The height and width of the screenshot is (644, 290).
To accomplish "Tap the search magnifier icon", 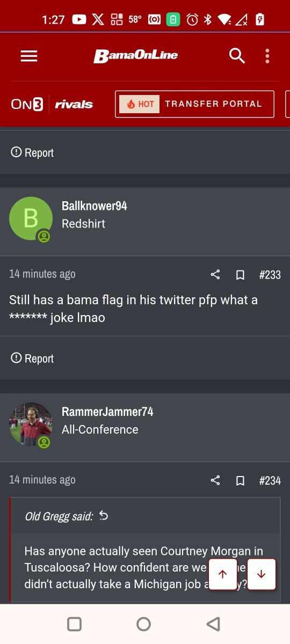I will point(237,56).
